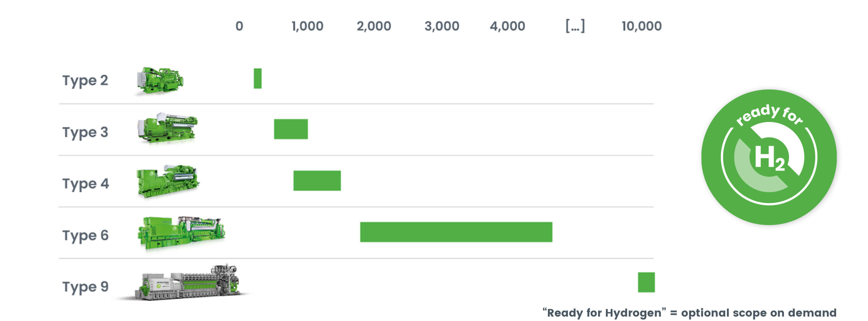Open the Type 6 engine image
This screenshot has width=868, height=321.
tap(181, 233)
